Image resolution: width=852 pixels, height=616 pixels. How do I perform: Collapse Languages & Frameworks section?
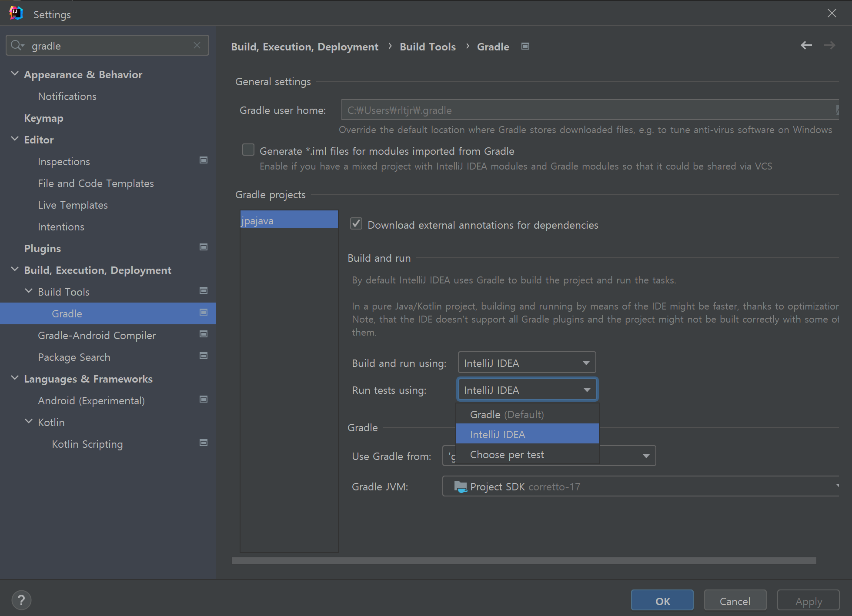(15, 378)
